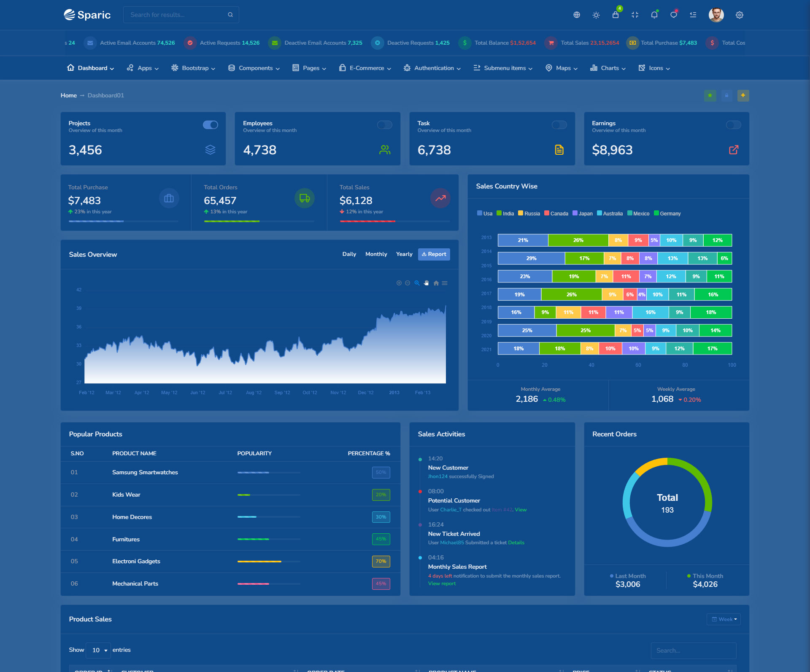Screen dimensions: 810x672
Task: Click the globe language icon in header
Action: 577,15
